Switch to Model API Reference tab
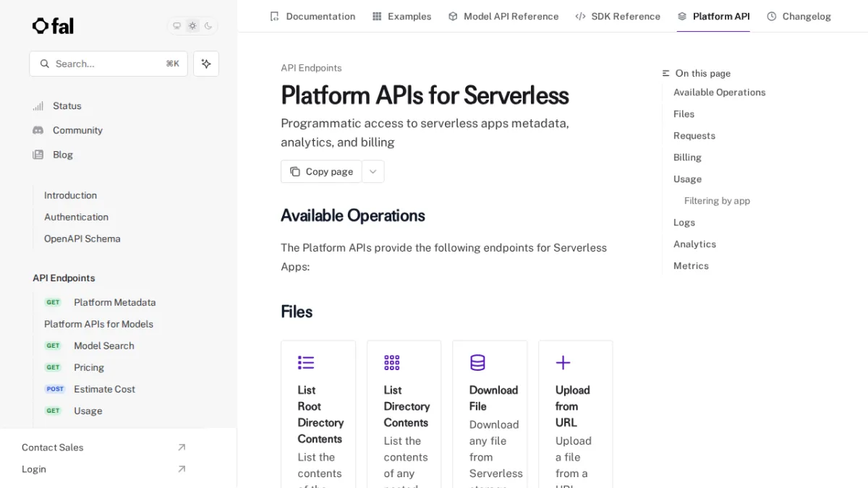 tap(503, 16)
